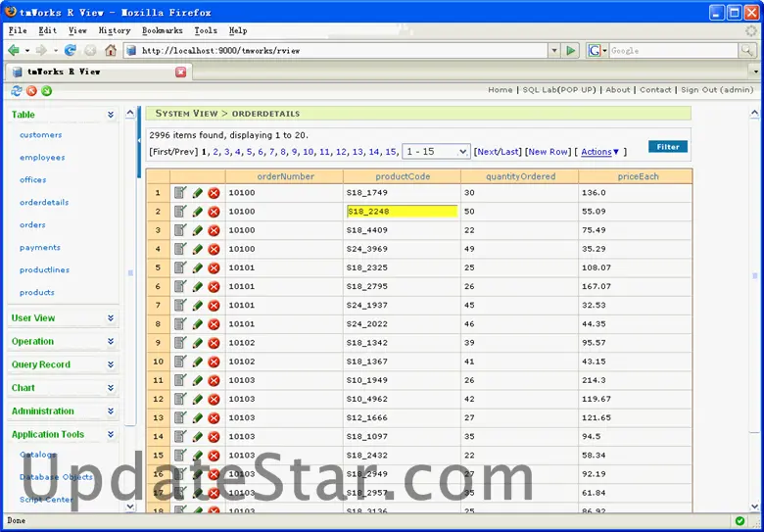
Task: Open the page range dropdown showing 1 - 15
Action: pyautogui.click(x=435, y=152)
